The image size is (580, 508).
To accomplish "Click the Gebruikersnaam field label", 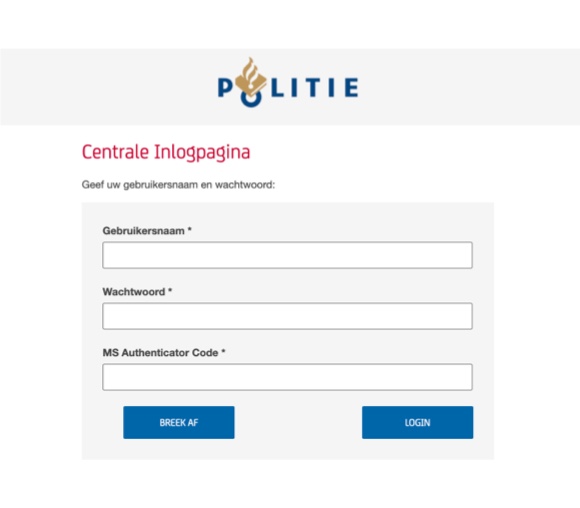I will (x=144, y=231).
